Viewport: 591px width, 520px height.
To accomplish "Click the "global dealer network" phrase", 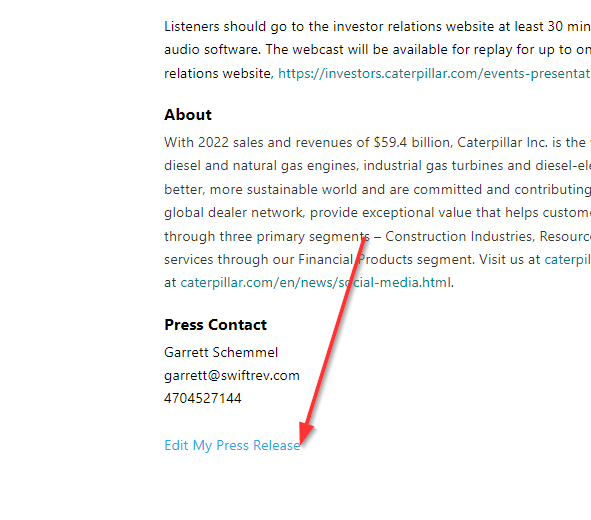I will coord(234,213).
